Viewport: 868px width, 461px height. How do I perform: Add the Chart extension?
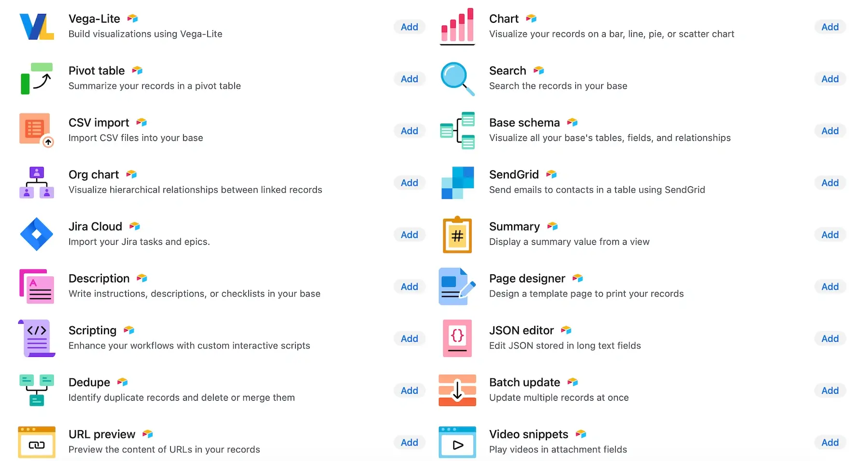(x=830, y=27)
